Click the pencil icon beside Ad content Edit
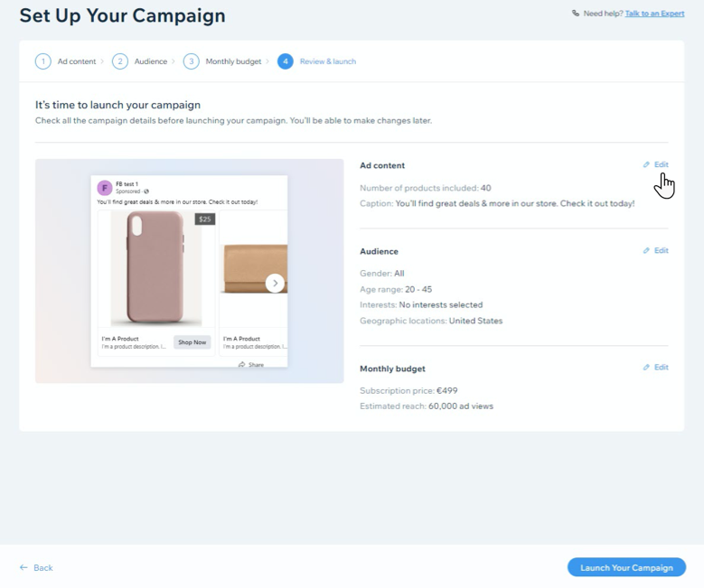The image size is (704, 588). [646, 164]
